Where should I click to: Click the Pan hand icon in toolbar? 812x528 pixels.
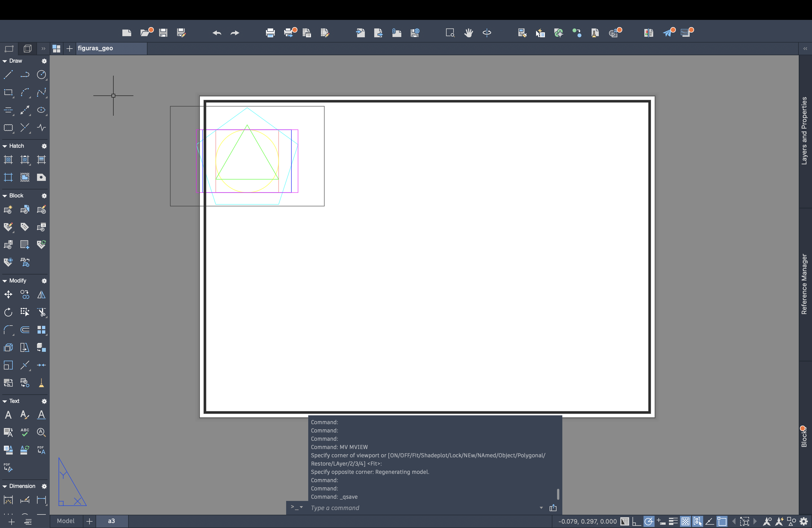[468, 33]
